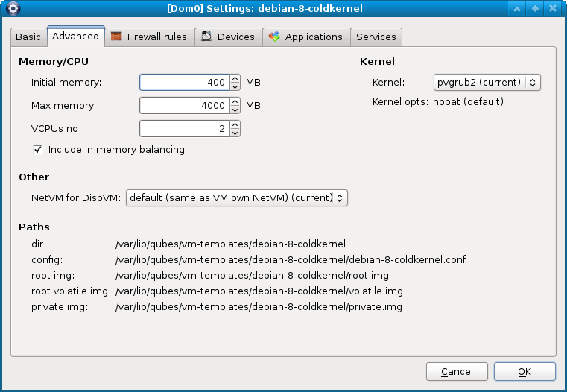
Task: Increase Max memory with up arrow
Action: coord(235,101)
